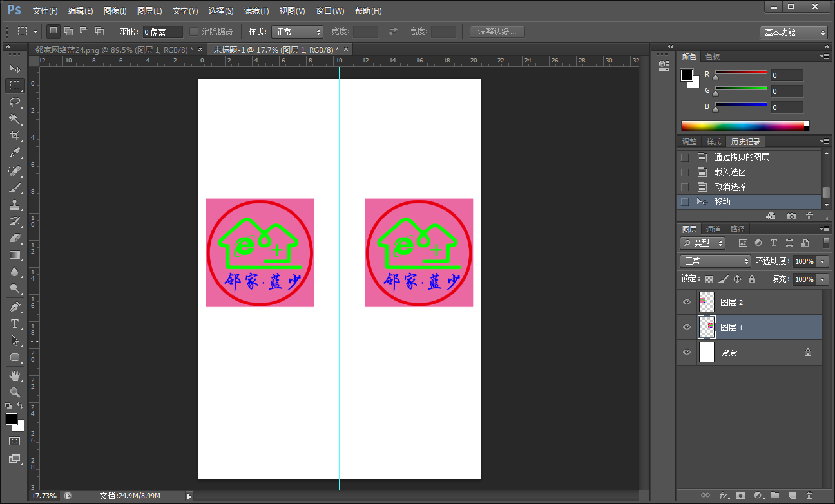Click the 调整边缘... button

coord(497,32)
